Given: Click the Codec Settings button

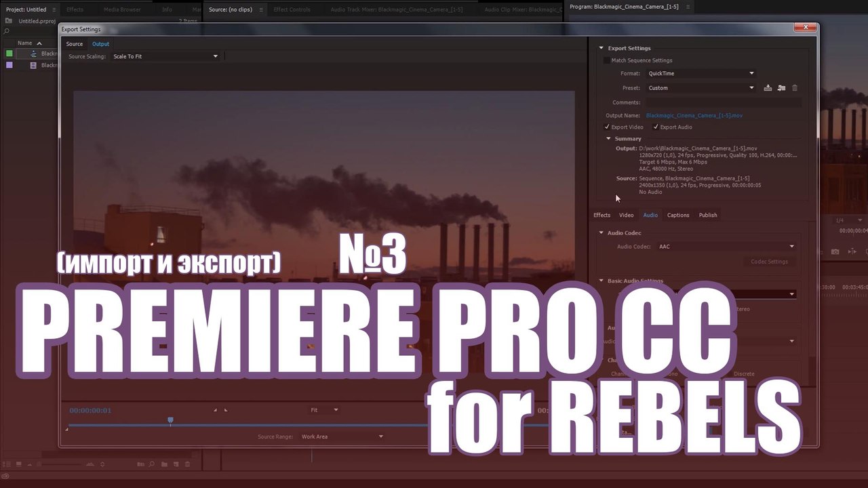Looking at the screenshot, I should coord(769,262).
